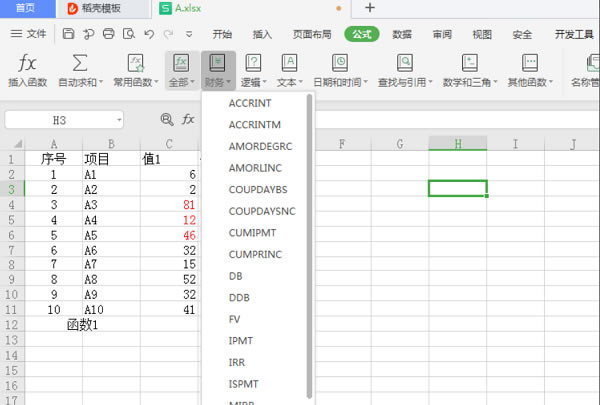Choose FV from the function list
Image resolution: width=600 pixels, height=405 pixels.
pos(234,319)
